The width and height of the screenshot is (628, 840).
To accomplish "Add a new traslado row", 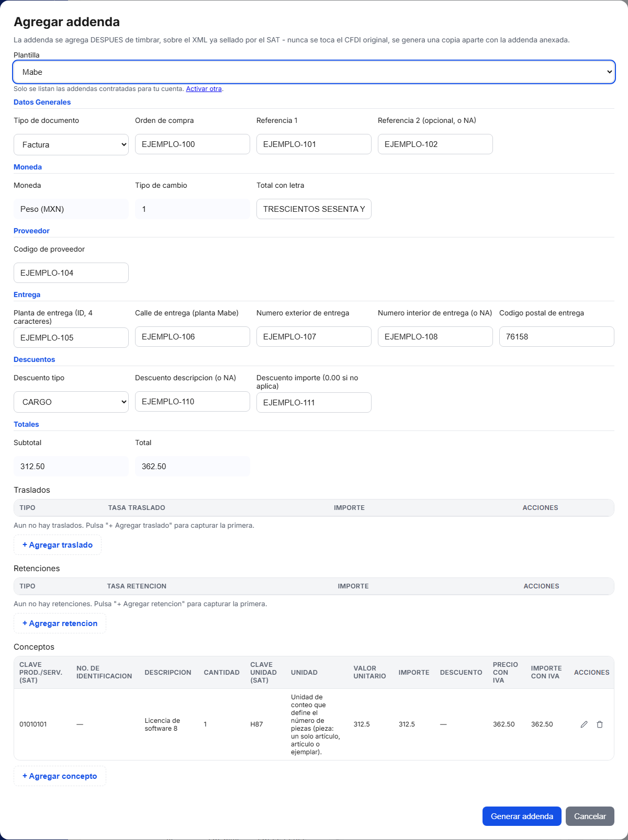I will 58,545.
